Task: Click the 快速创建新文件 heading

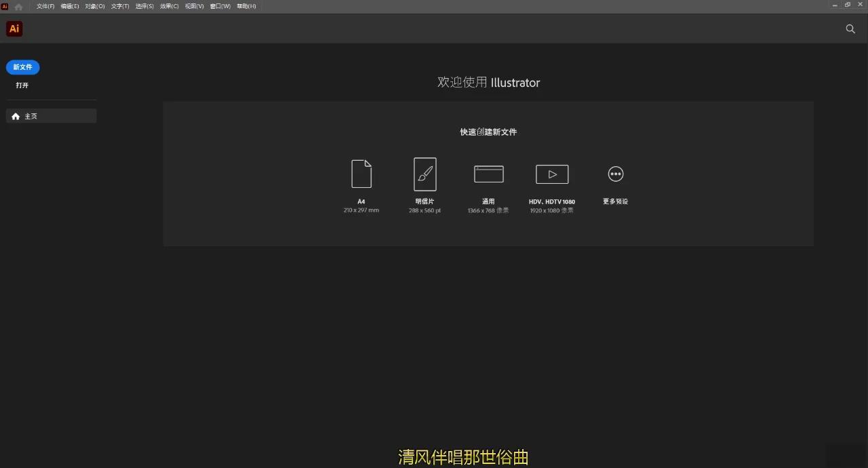Action: pos(488,132)
